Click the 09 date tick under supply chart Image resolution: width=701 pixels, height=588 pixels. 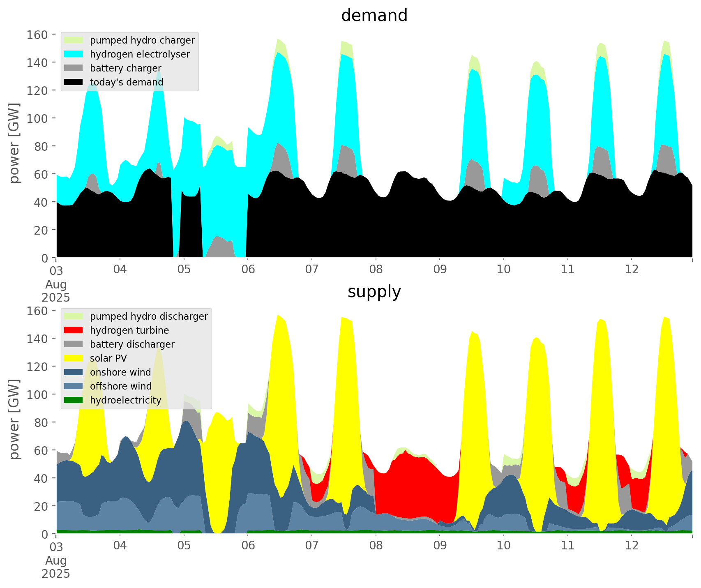pos(440,546)
